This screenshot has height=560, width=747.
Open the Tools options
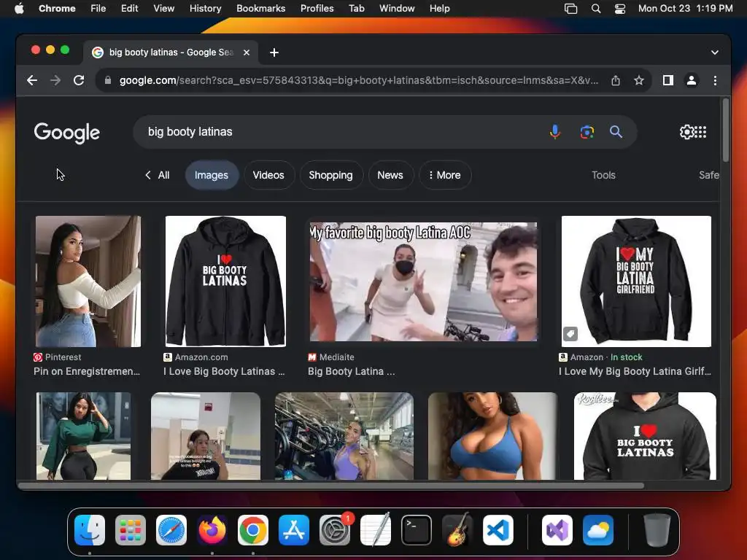(603, 175)
